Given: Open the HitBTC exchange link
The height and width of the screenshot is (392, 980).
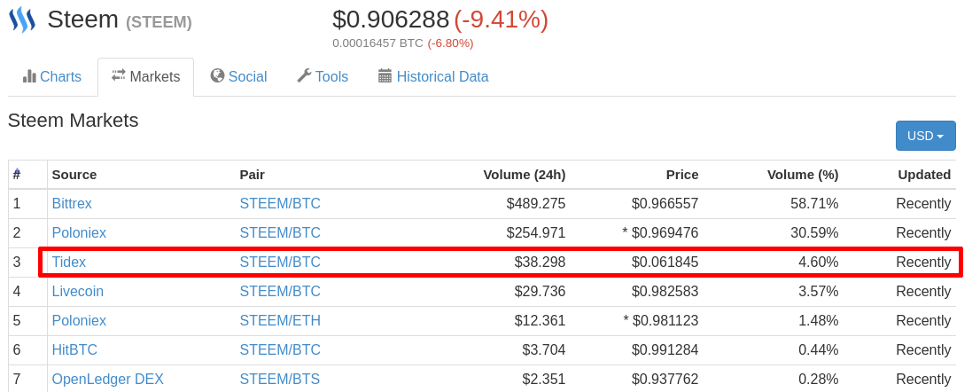Looking at the screenshot, I should pyautogui.click(x=74, y=349).
